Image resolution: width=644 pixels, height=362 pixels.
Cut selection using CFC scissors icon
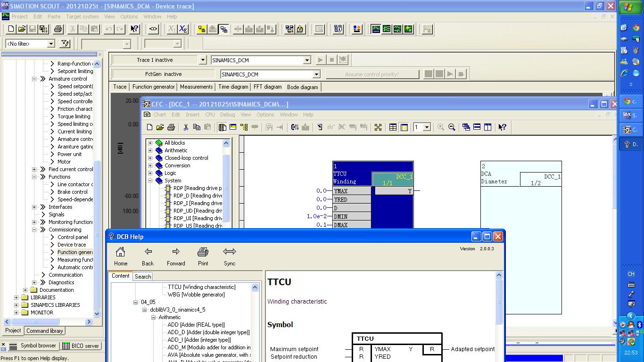186,127
